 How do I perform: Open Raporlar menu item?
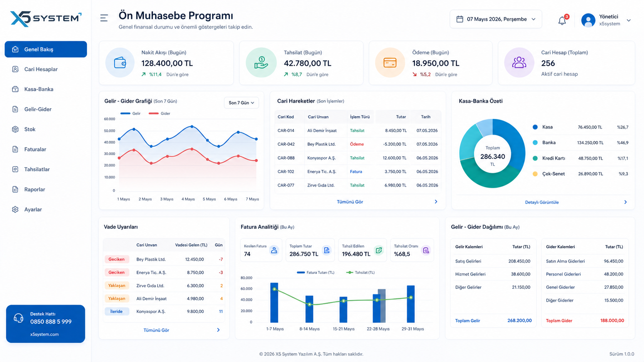pos(46,189)
